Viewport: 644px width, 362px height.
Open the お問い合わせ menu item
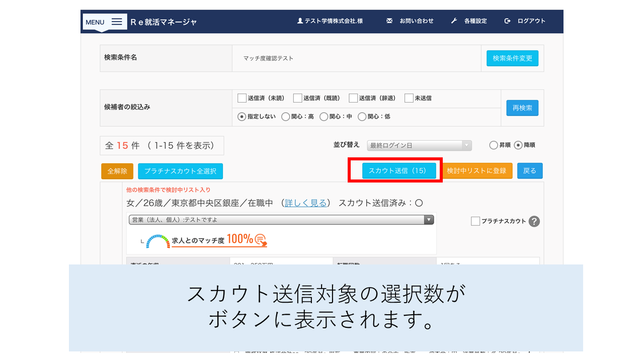click(417, 21)
